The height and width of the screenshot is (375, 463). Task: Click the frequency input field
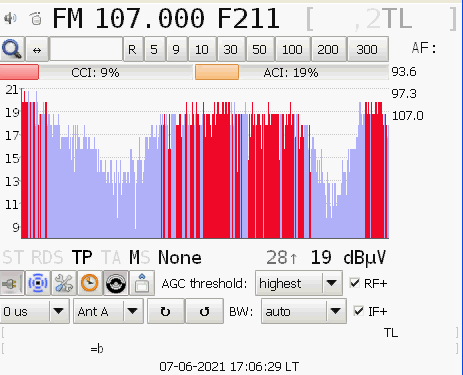pyautogui.click(x=86, y=49)
